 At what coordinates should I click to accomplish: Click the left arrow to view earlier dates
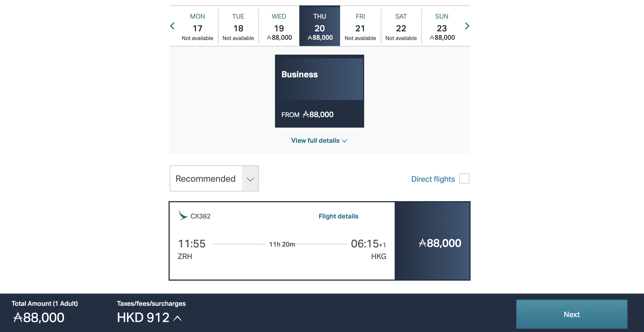pyautogui.click(x=173, y=26)
